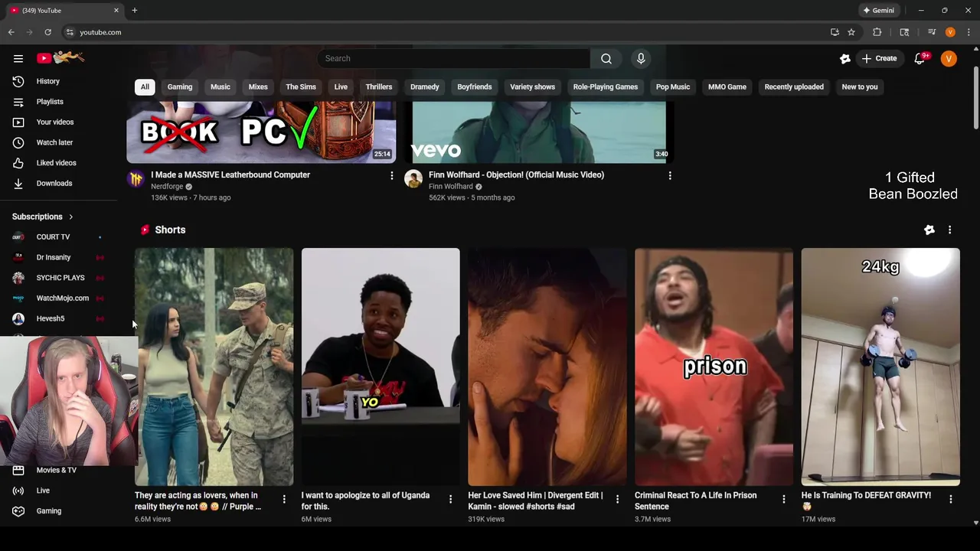
Task: Select the Recently uploaded filter chip
Action: [794, 86]
